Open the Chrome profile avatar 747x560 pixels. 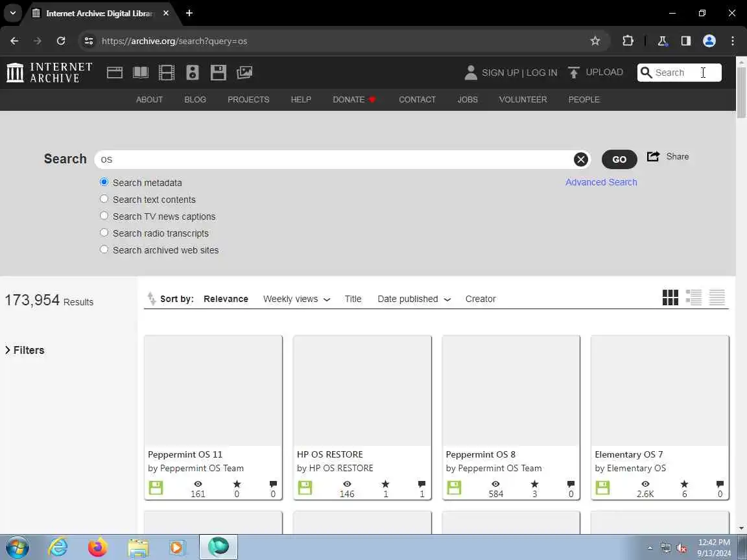(709, 41)
